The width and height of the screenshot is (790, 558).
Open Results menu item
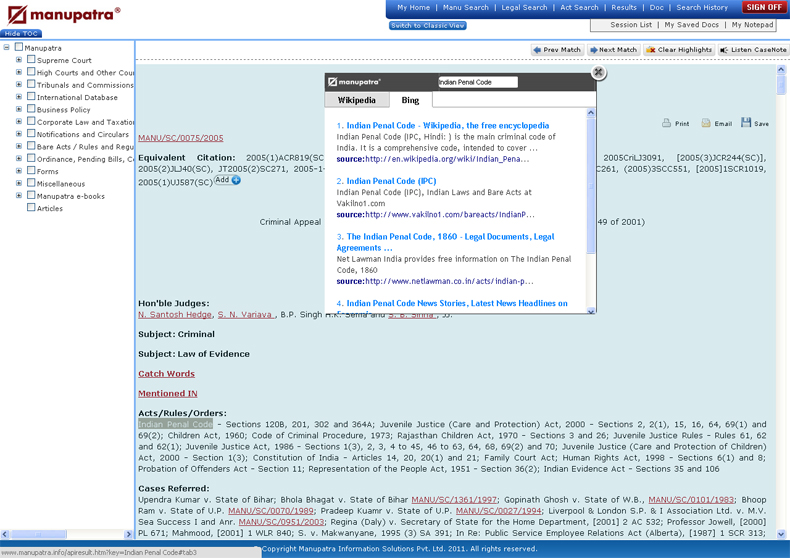click(624, 8)
